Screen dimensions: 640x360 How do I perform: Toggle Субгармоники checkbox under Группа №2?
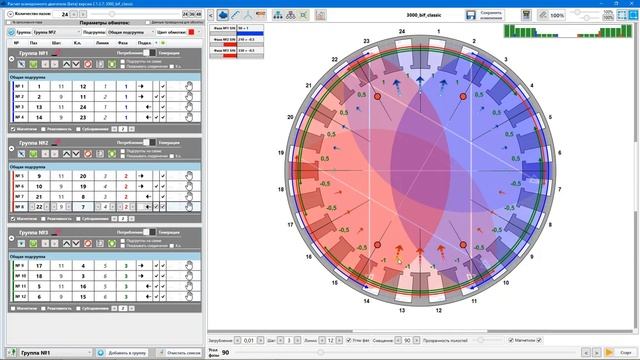pos(78,219)
